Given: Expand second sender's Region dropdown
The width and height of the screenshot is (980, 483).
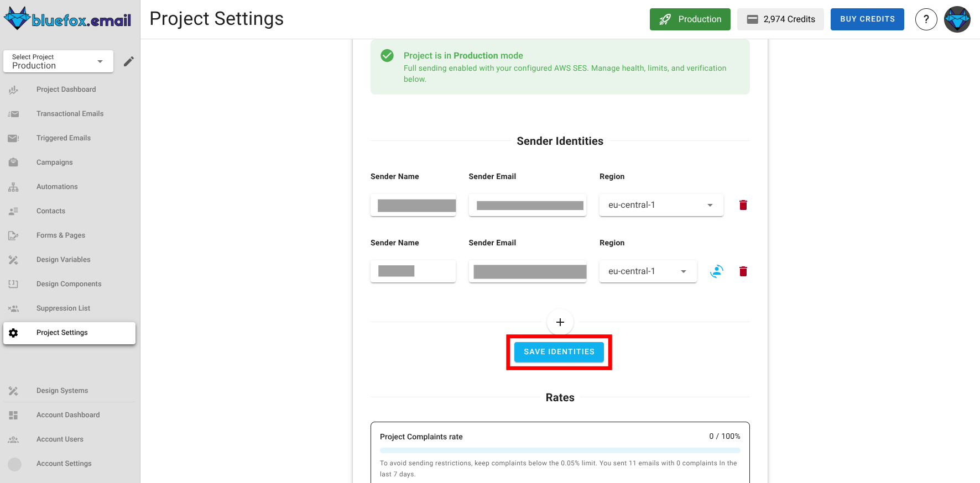Looking at the screenshot, I should [648, 271].
